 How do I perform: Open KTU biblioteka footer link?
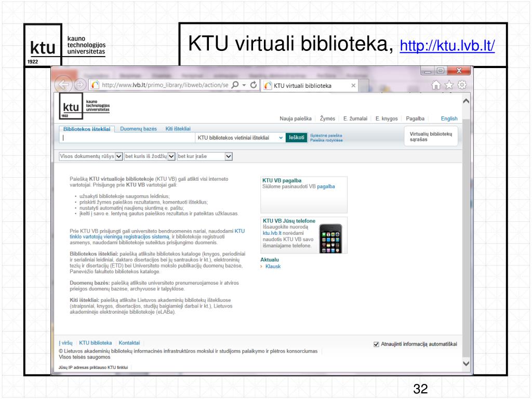click(96, 343)
